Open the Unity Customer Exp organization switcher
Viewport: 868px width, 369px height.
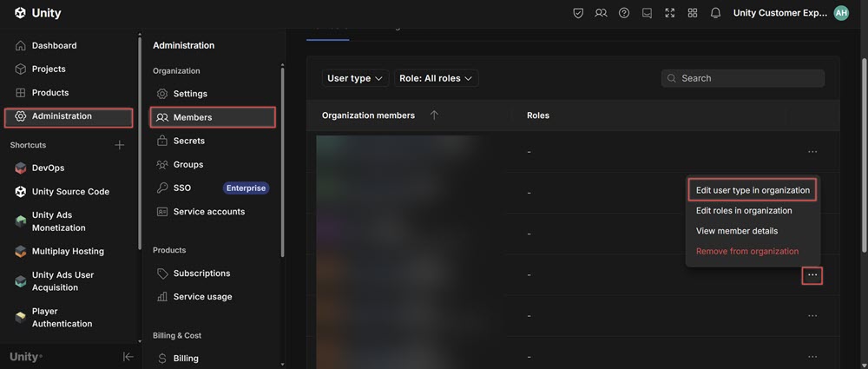[x=780, y=13]
